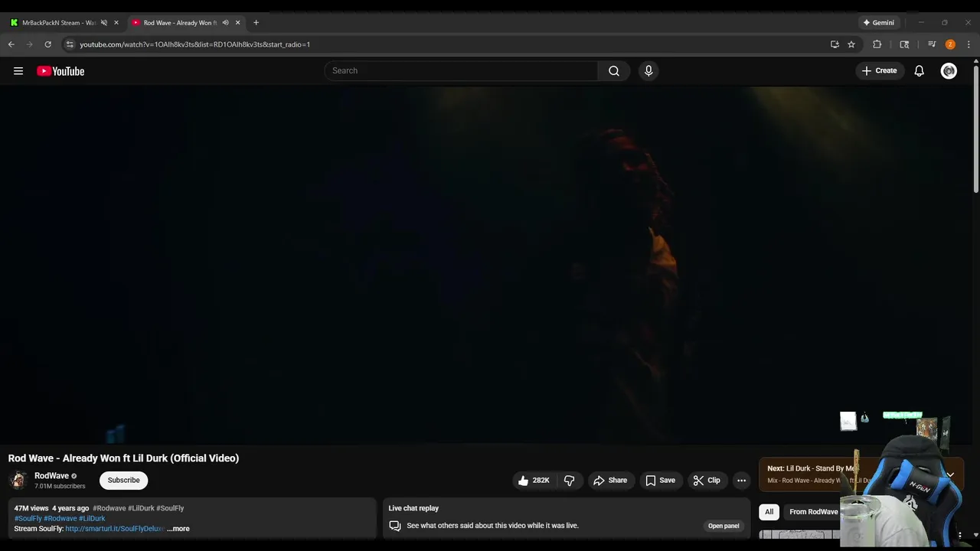Open Chrome extensions puzzle icon

pos(877,44)
